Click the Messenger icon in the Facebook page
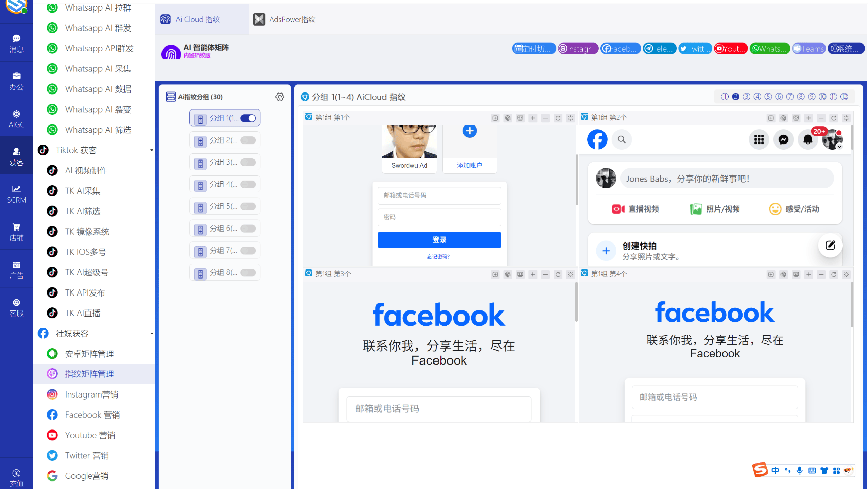The width and height of the screenshot is (868, 489). pos(783,139)
